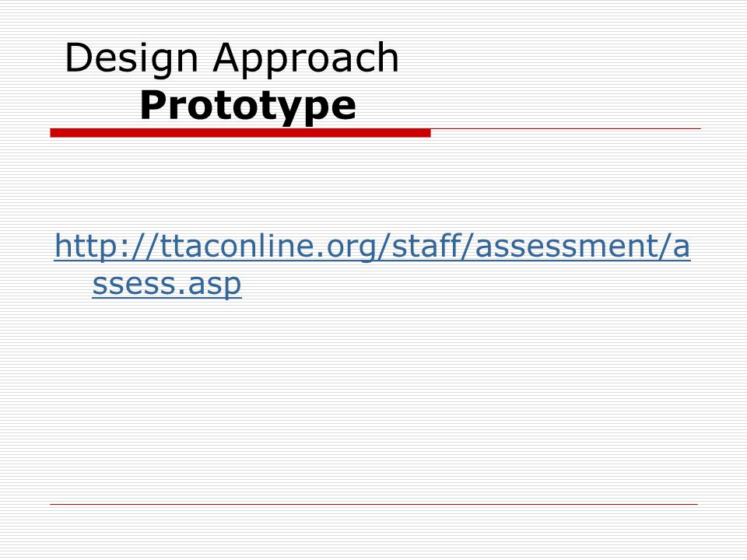This screenshot has width=747, height=560.
Task: Click empty area below the footer line
Action: [x=373, y=532]
